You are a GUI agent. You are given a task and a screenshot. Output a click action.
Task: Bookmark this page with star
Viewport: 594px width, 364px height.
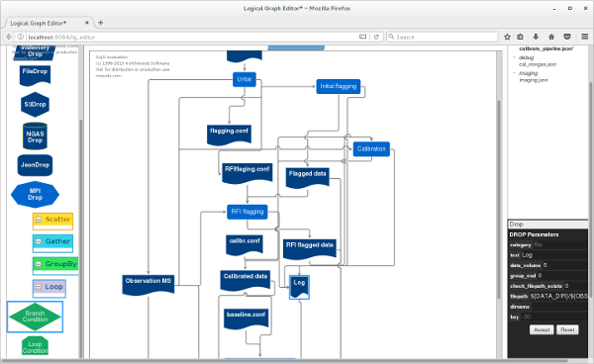[507, 37]
